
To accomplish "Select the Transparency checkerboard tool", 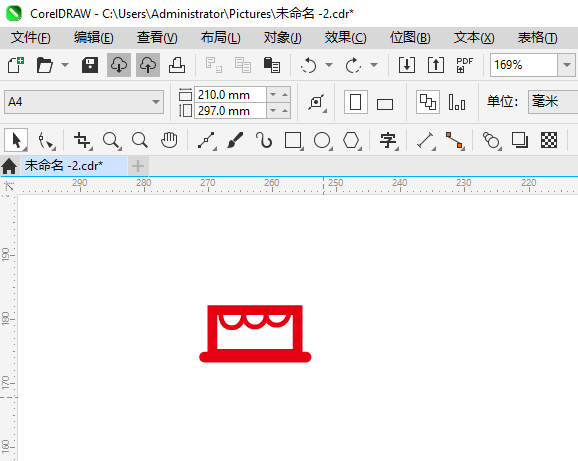I will [549, 140].
